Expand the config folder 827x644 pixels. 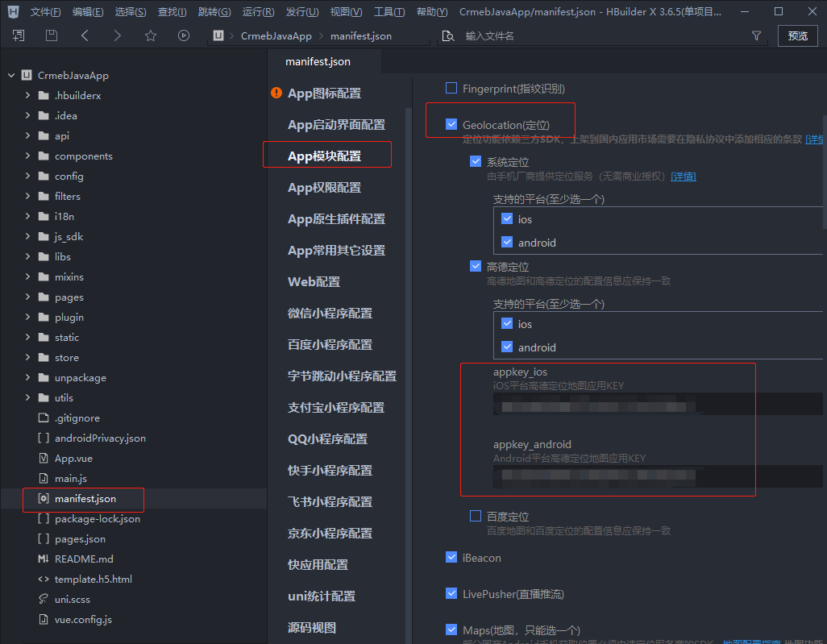tap(28, 176)
